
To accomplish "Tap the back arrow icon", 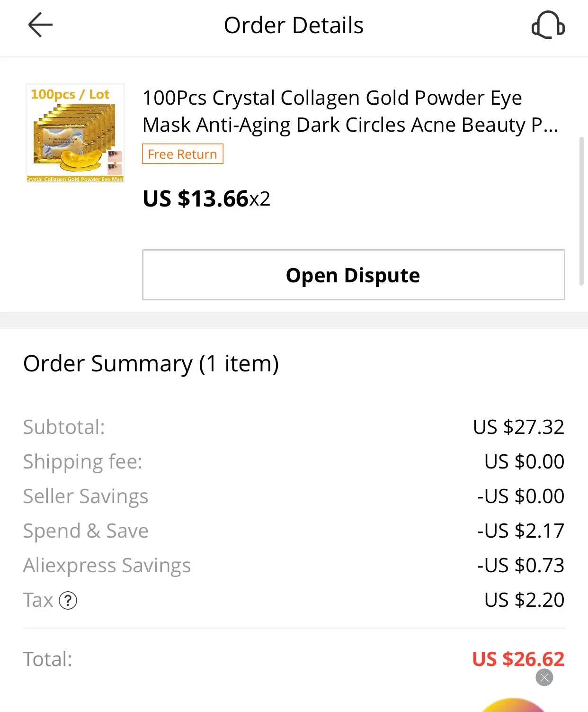I will pyautogui.click(x=40, y=25).
